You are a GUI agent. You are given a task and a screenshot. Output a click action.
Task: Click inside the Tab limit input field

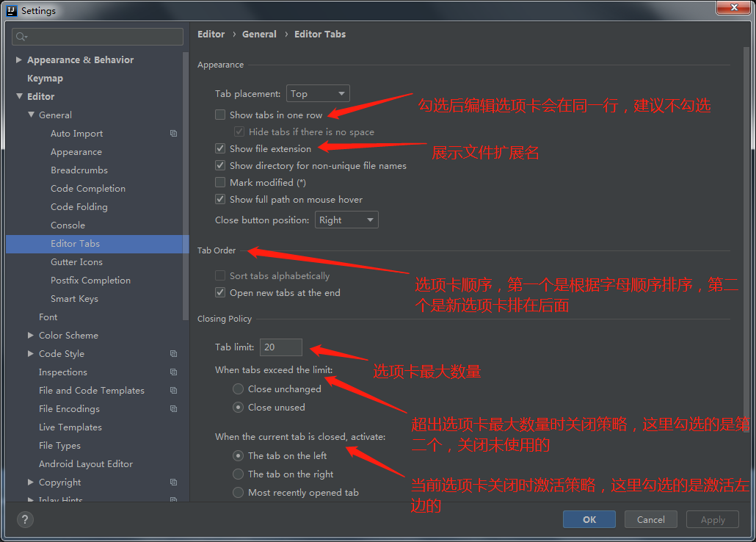(280, 347)
